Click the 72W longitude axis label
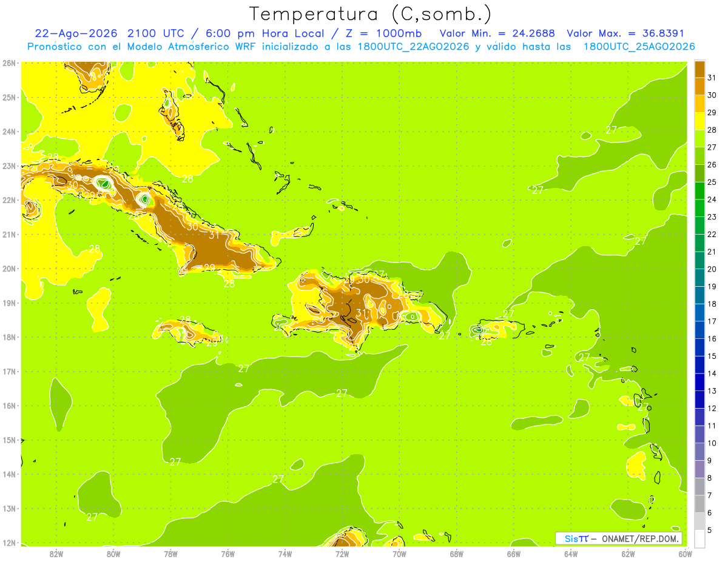 click(342, 554)
